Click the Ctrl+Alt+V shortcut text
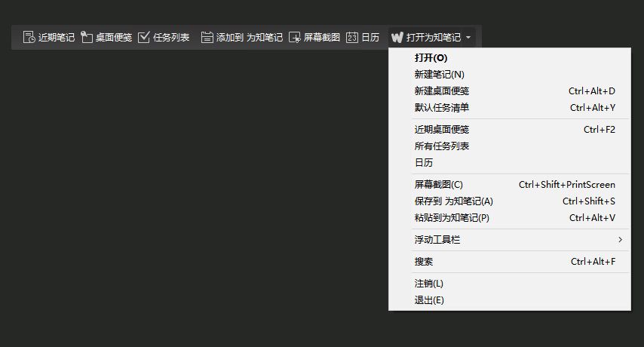Viewport: 644px width, 347px height. 592,218
